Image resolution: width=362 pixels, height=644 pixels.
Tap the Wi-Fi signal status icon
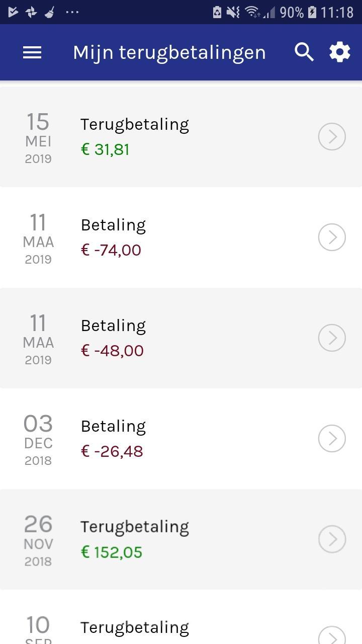tap(253, 12)
